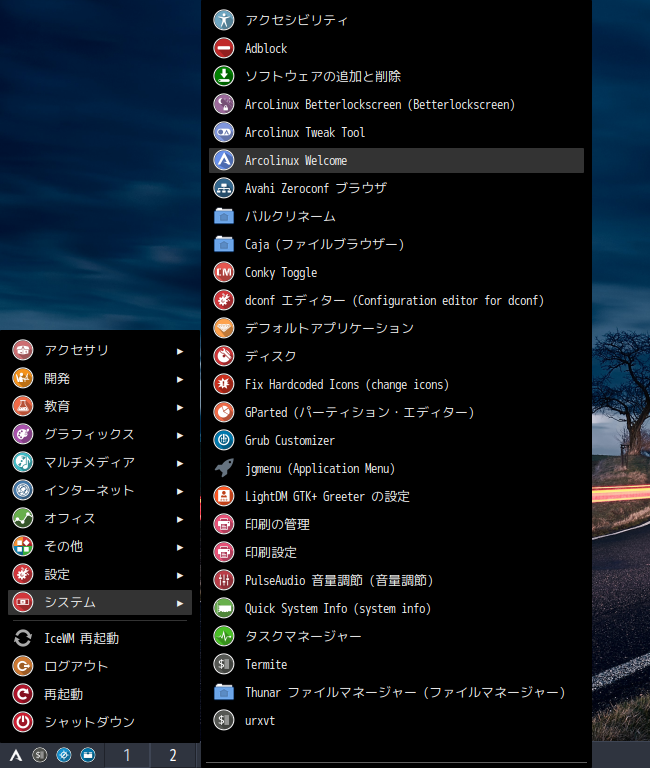The width and height of the screenshot is (650, 768).
Task: Click the デフォルトアプリケーション diamond icon
Action: pos(224,328)
